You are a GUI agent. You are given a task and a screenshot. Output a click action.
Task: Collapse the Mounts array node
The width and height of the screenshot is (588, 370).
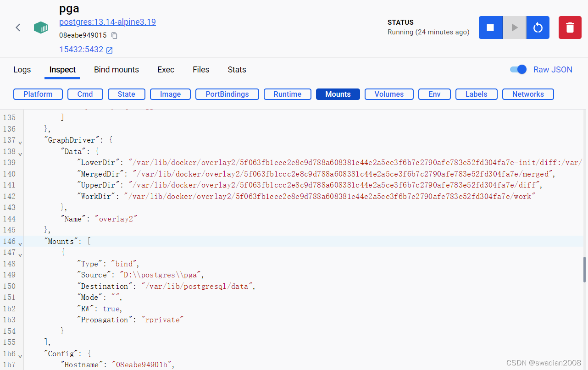point(20,242)
